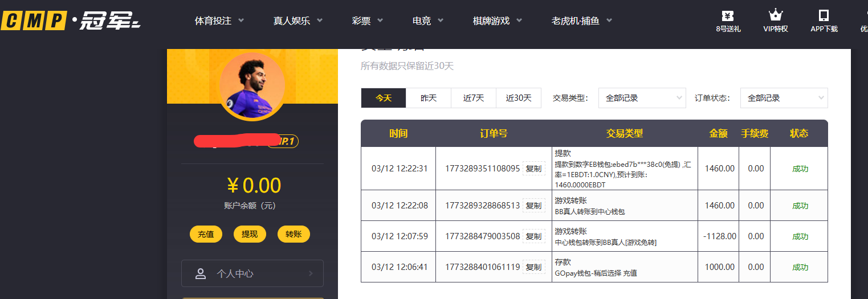
Task: Open the 交易类型 dropdown
Action: coord(642,98)
